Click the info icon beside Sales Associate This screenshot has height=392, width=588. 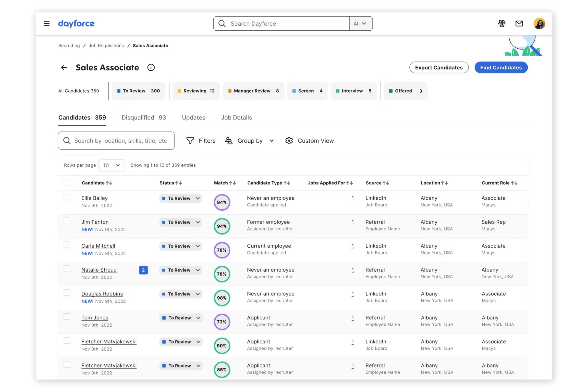coord(151,68)
